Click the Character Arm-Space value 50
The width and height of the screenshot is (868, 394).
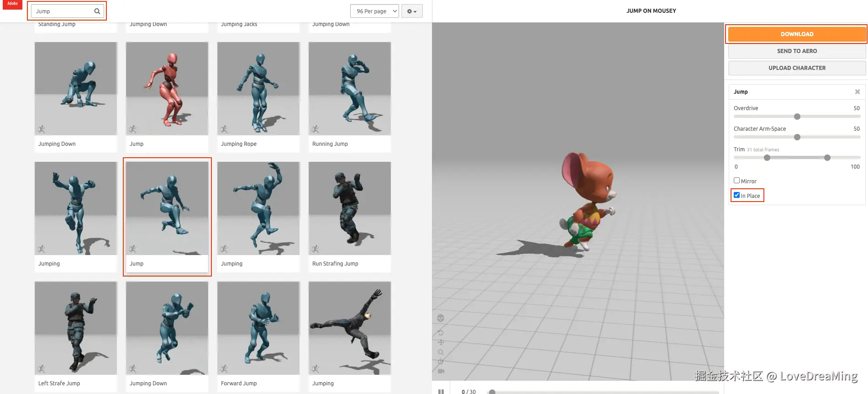click(x=857, y=129)
